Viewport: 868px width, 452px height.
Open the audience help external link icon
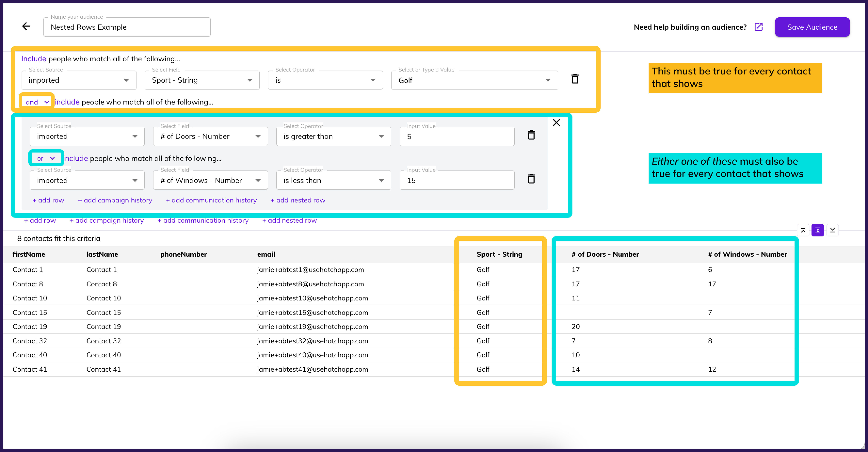pos(758,27)
